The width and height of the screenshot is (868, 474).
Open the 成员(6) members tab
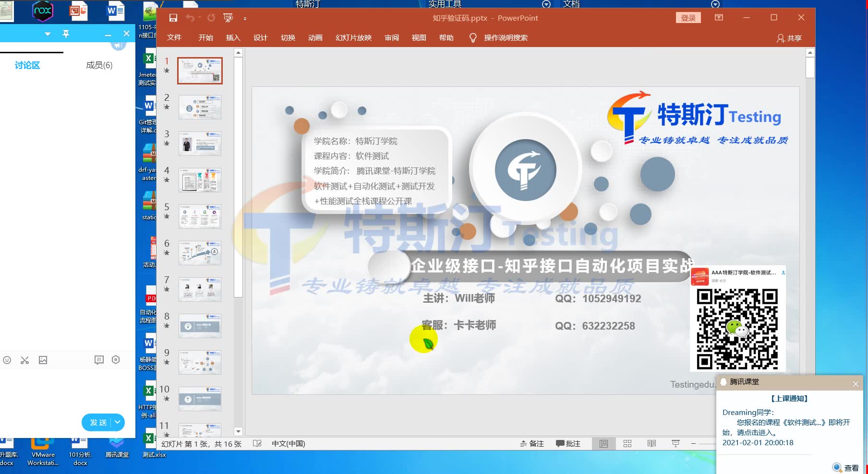pyautogui.click(x=99, y=65)
